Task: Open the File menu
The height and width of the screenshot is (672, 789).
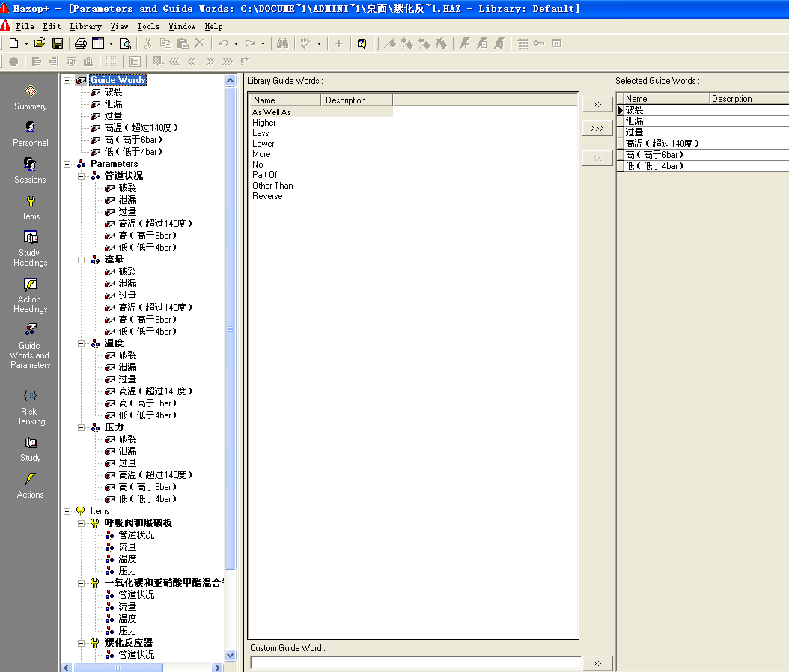Action: (25, 27)
